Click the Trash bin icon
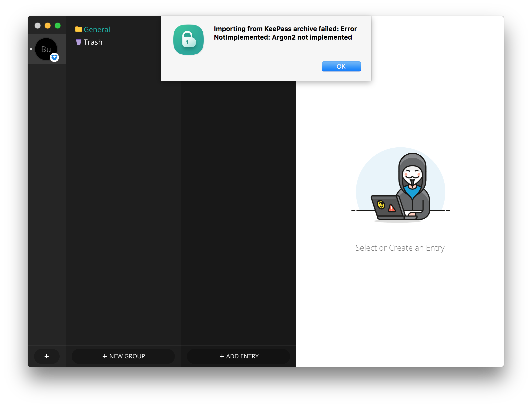The height and width of the screenshot is (407, 532). coord(79,42)
